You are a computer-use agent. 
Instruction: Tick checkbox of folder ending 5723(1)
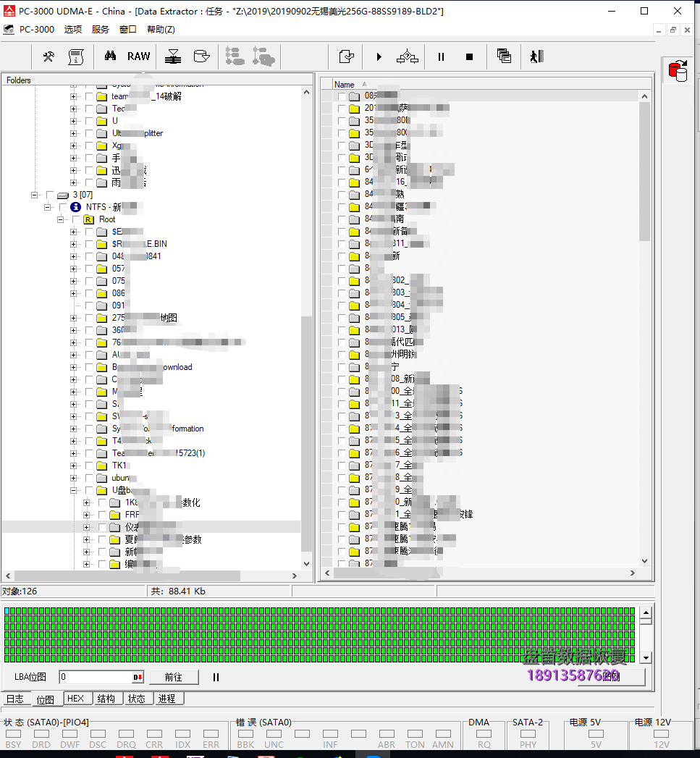point(89,453)
